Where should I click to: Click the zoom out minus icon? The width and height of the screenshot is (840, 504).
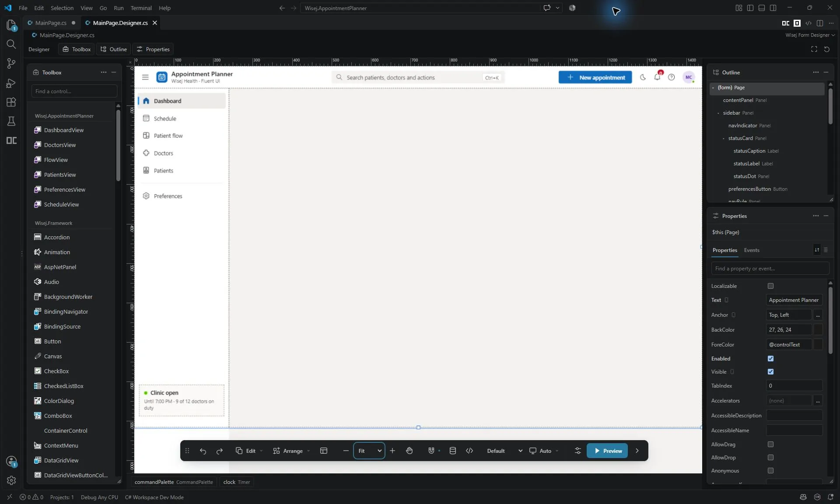346,451
